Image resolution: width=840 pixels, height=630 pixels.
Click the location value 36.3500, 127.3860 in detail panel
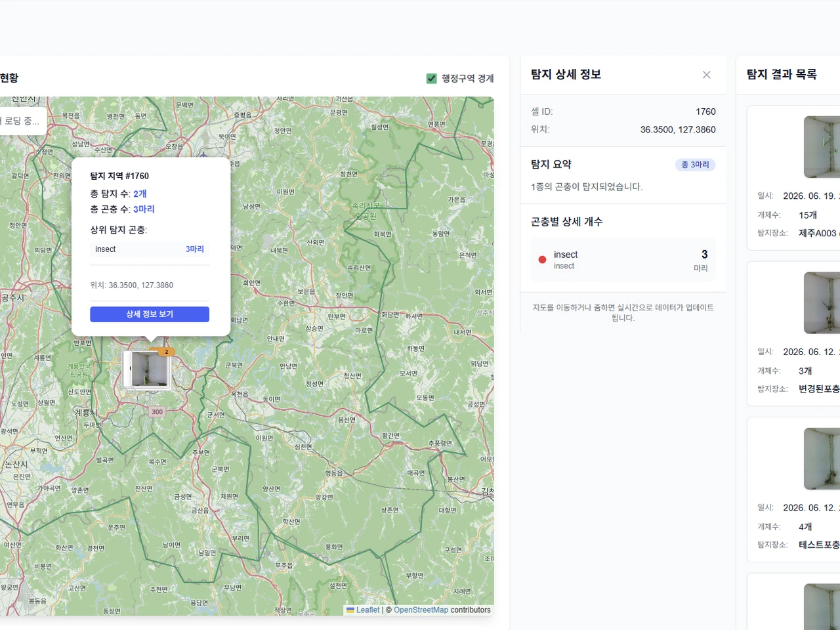tap(678, 130)
